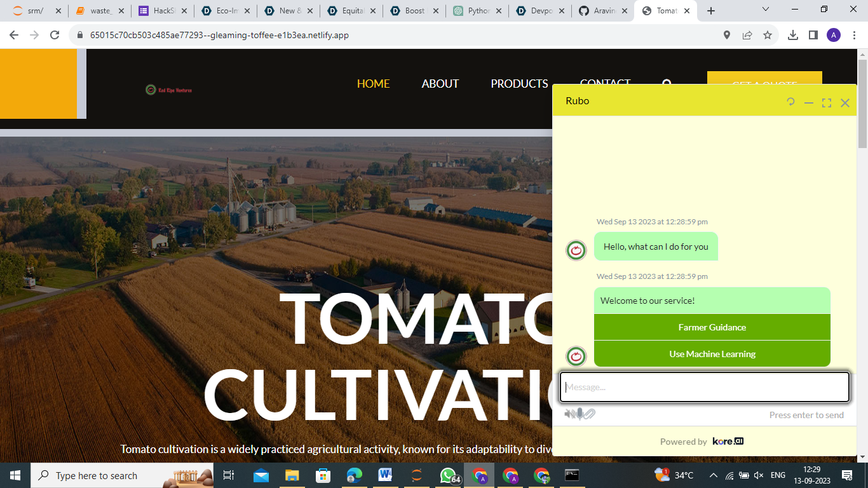The image size is (868, 488).
Task: Click the share this page icon
Action: point(747,36)
